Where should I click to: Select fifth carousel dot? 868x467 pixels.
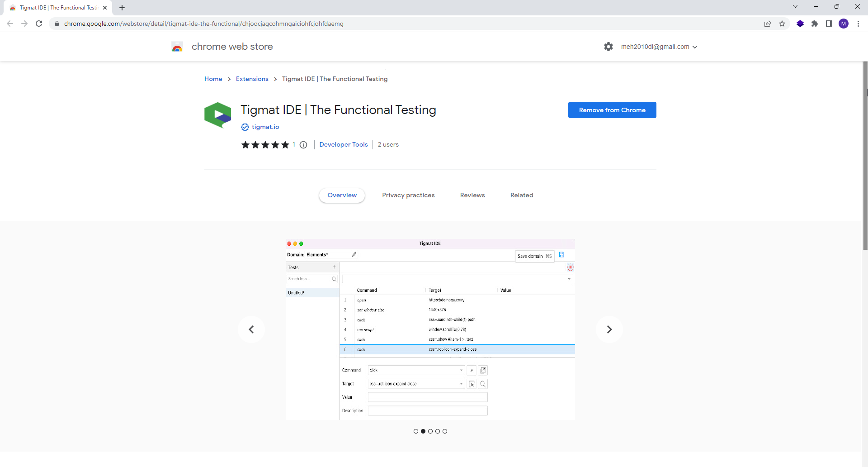pyautogui.click(x=445, y=431)
